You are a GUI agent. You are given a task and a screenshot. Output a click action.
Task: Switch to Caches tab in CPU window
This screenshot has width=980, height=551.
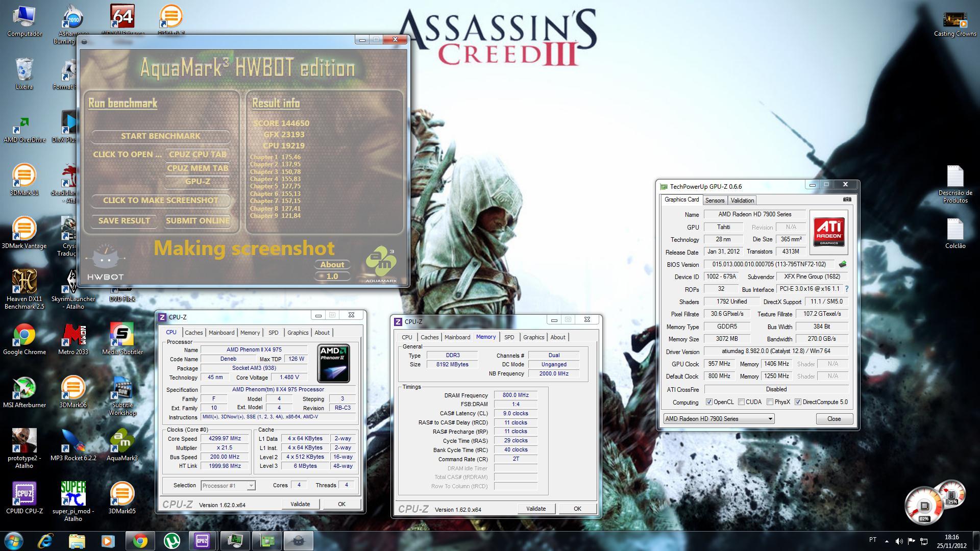point(193,333)
